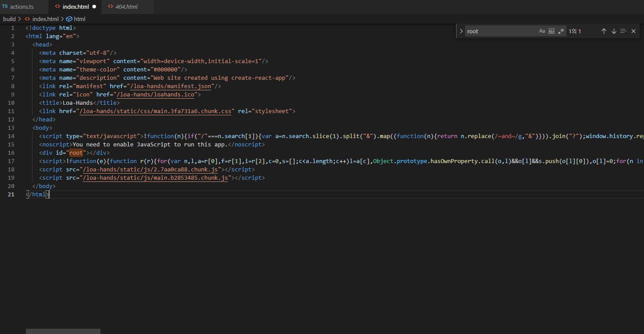Open main.3fa731a6.chunk.css link
The image size is (644, 334).
155,111
